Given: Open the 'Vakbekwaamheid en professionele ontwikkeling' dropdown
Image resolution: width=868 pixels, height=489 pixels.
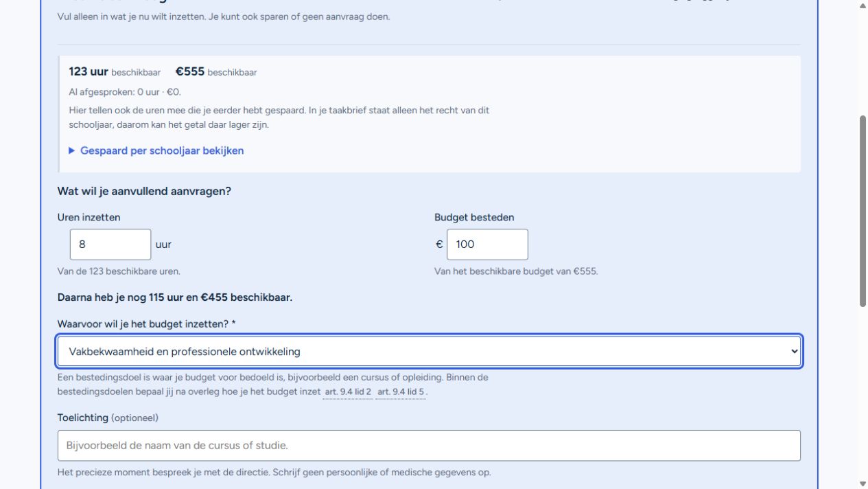Looking at the screenshot, I should tap(429, 352).
